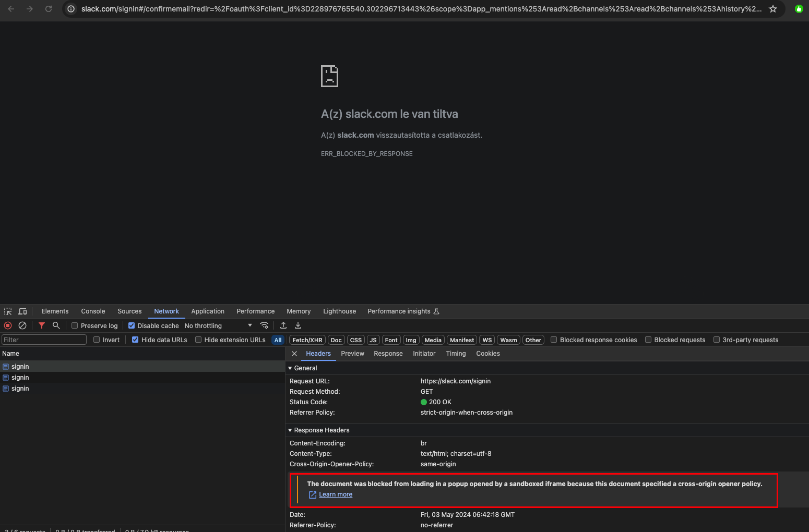View site information icon in address bar

click(x=71, y=9)
